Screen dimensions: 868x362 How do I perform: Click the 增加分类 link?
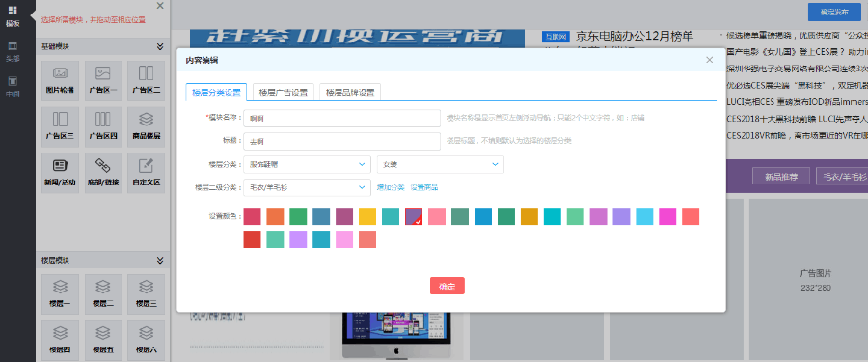pyautogui.click(x=391, y=188)
